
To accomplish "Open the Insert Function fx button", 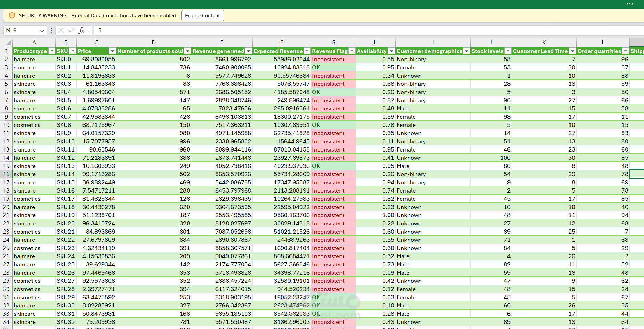I will [x=81, y=30].
